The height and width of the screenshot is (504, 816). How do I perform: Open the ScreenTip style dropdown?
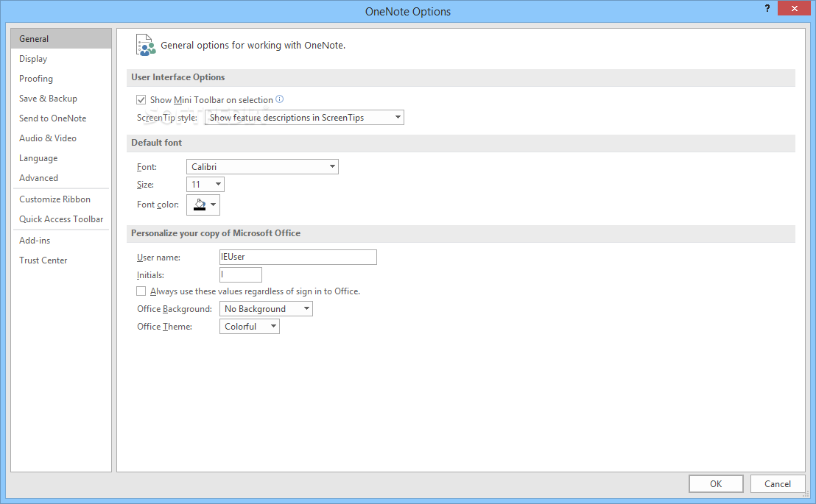pos(304,118)
